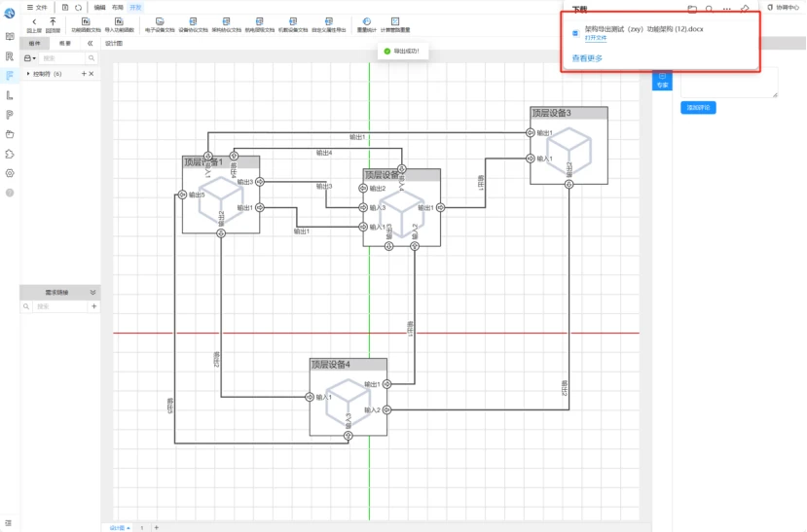Collapse the left panel with double chevron
Screen dimensions: 807x532
pyautogui.click(x=91, y=43)
